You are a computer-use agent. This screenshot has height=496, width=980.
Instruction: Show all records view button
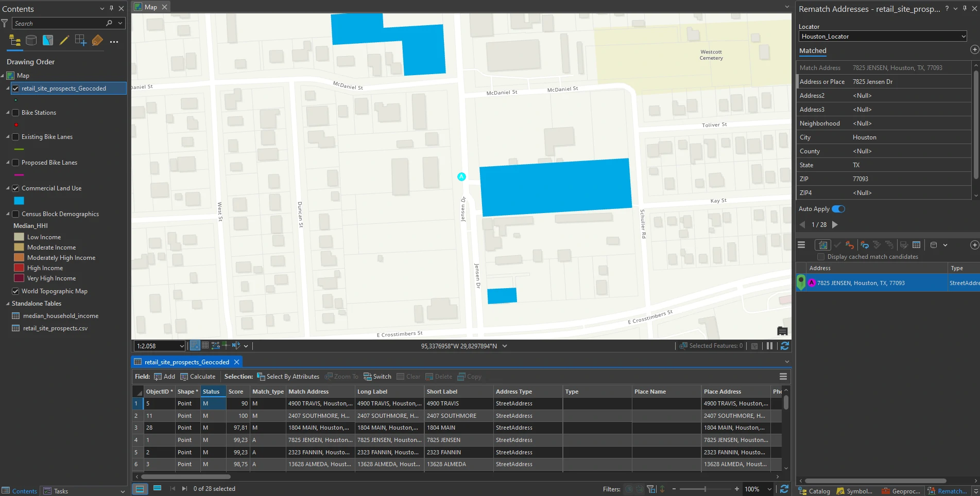(x=140, y=489)
